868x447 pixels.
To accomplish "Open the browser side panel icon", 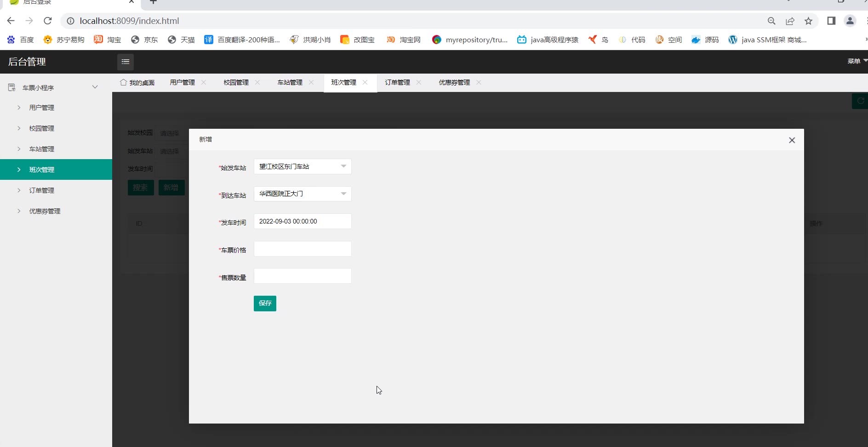I will tap(831, 21).
